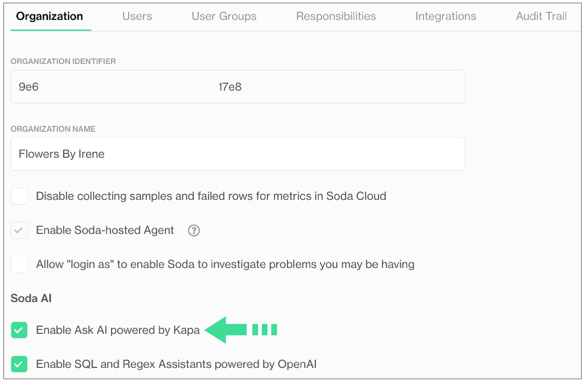This screenshot has width=588, height=383.
Task: Click the "Enable Ask AI powered by Kapa" label text
Action: click(118, 330)
